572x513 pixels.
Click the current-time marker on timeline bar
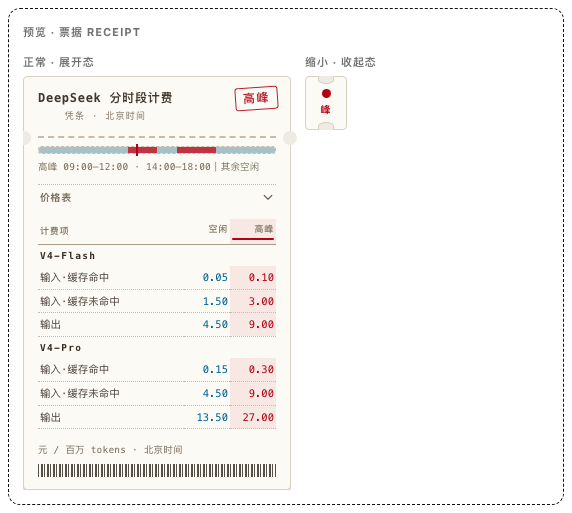pos(137,150)
